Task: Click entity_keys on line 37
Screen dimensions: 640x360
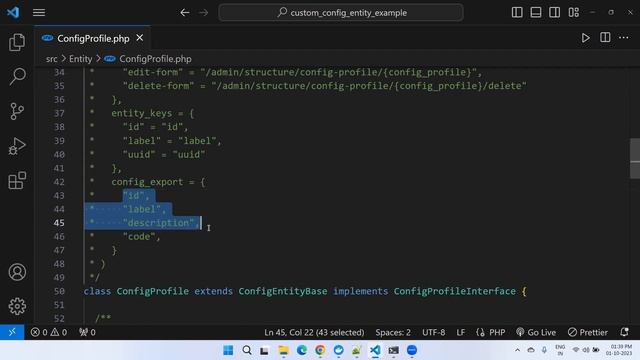Action: pos(142,113)
